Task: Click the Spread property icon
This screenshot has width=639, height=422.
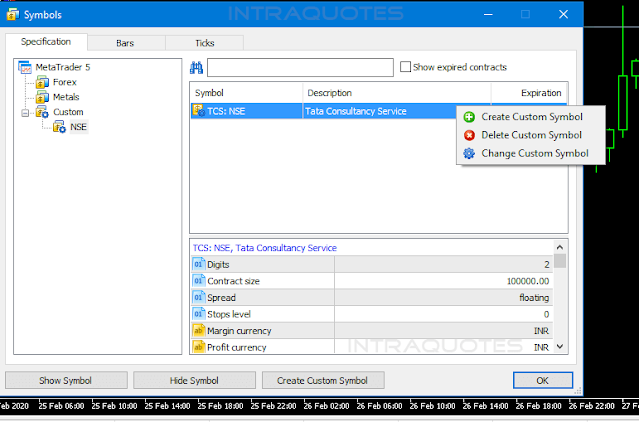Action: (x=198, y=297)
